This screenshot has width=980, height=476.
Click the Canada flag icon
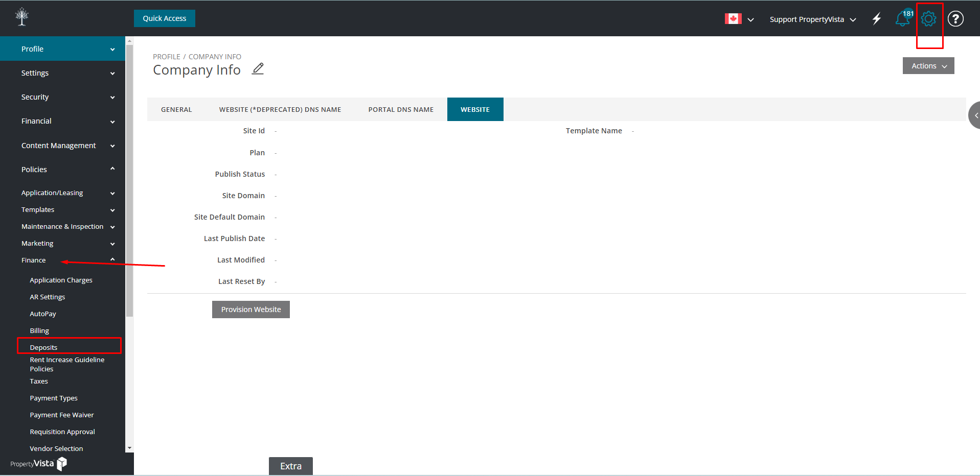[733, 19]
